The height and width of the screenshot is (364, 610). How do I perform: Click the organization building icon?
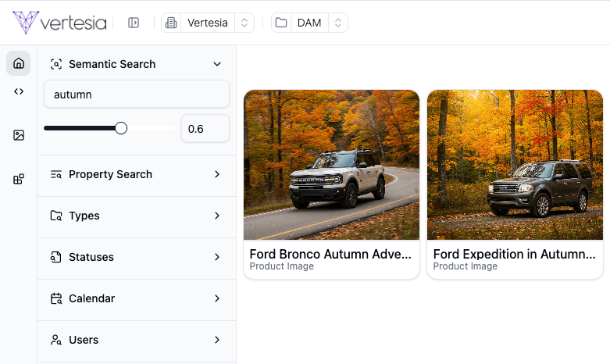(x=171, y=23)
